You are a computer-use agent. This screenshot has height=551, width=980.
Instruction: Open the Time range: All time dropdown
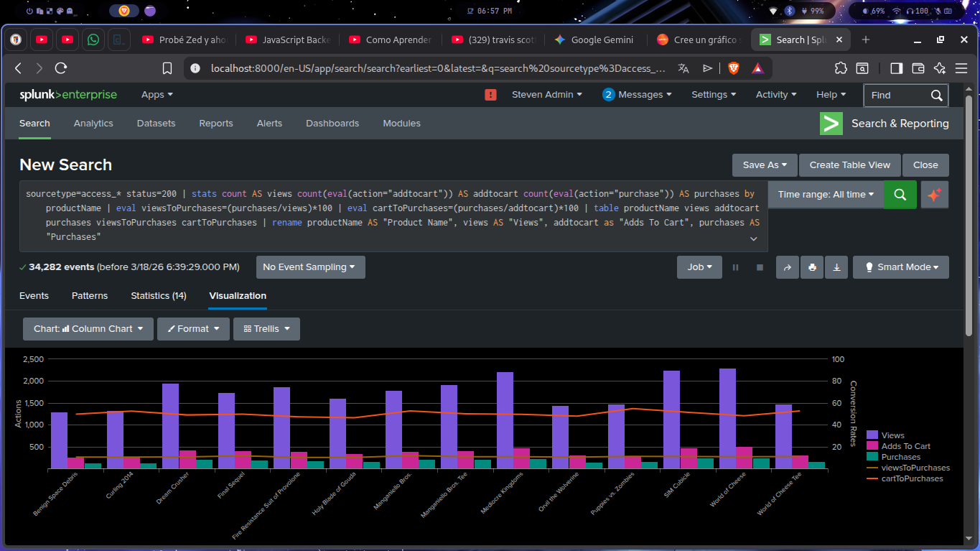[x=826, y=195]
